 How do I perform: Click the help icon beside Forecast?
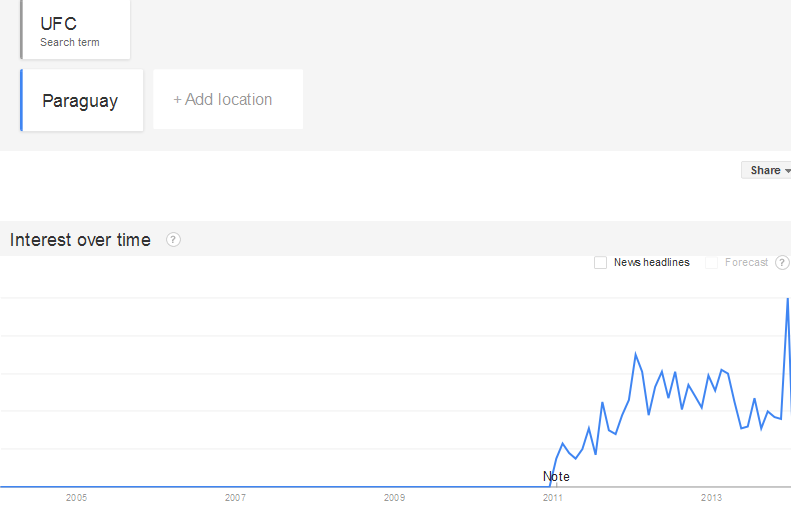tap(782, 263)
